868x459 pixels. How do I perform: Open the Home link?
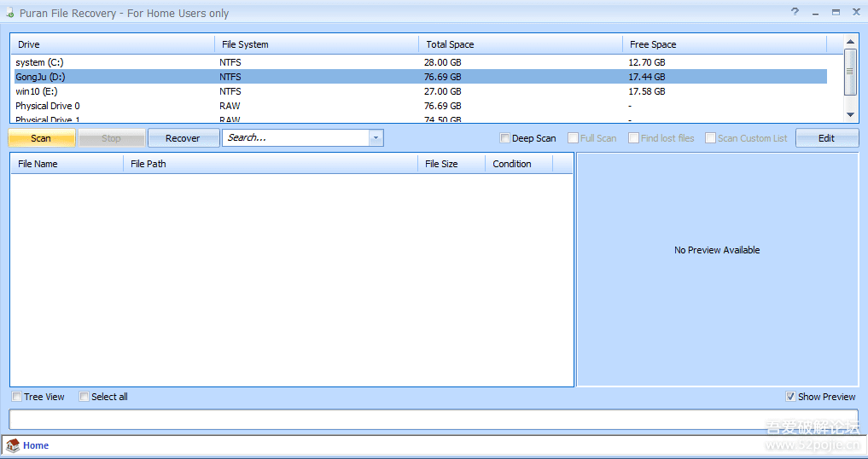[36, 445]
